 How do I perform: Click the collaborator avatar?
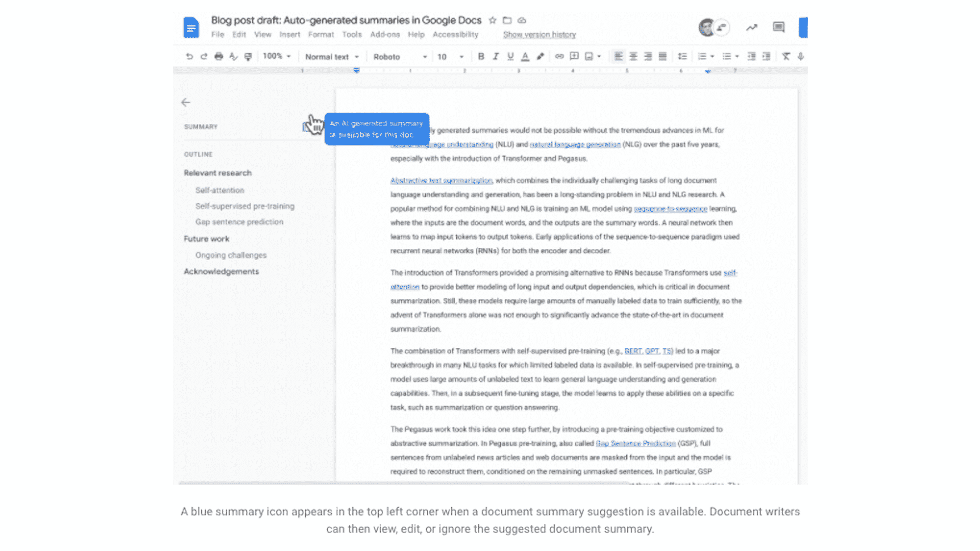click(x=707, y=28)
